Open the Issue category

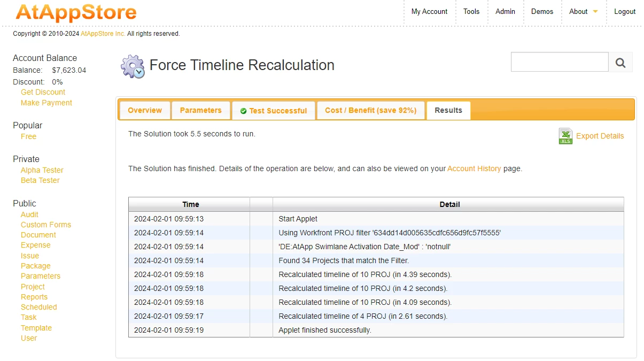pyautogui.click(x=30, y=256)
